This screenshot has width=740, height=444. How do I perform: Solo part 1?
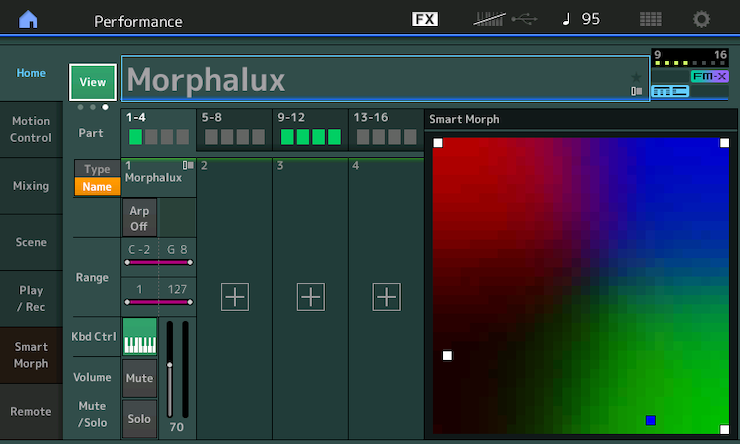coord(140,419)
